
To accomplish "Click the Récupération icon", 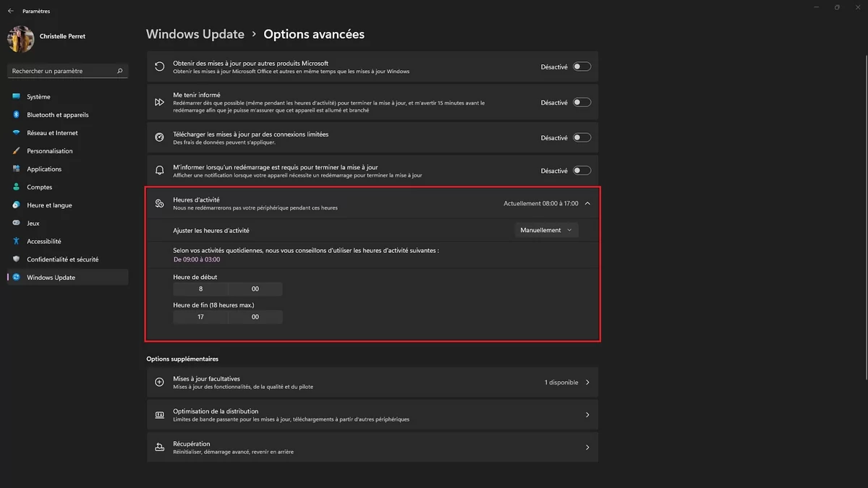I will pyautogui.click(x=160, y=448).
